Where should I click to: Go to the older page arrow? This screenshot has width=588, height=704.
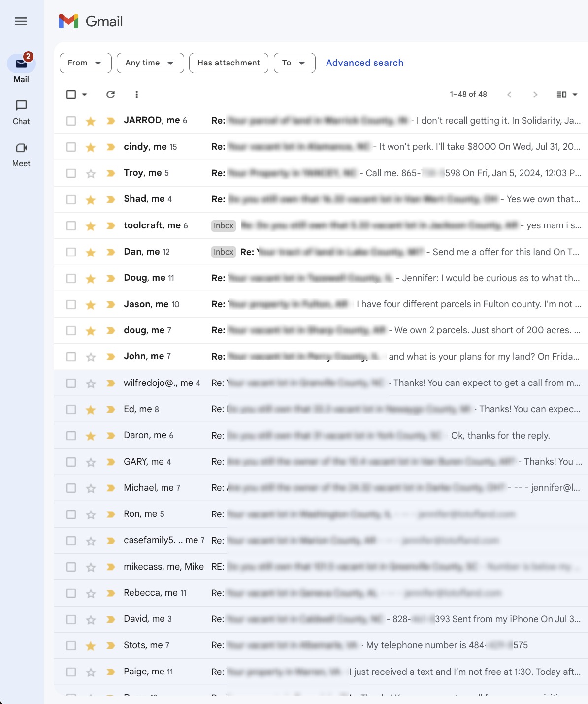click(535, 94)
